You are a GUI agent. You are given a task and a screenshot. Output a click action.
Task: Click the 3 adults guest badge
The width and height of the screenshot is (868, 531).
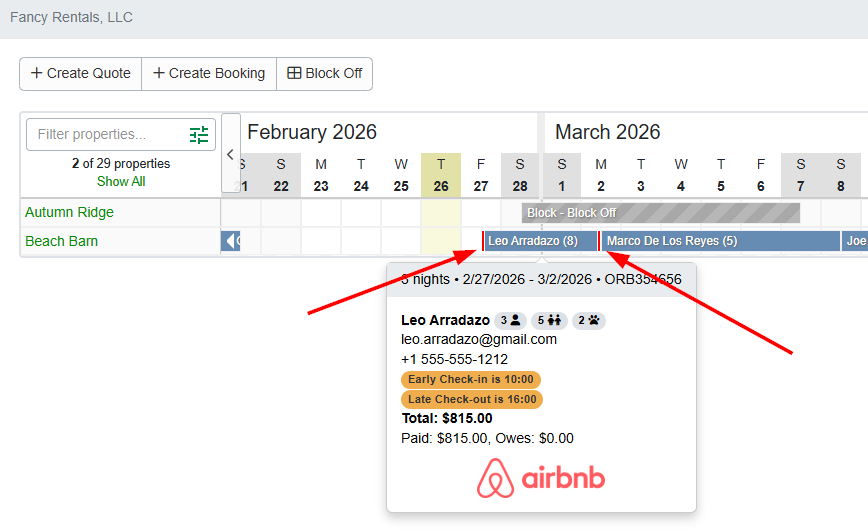coord(510,321)
